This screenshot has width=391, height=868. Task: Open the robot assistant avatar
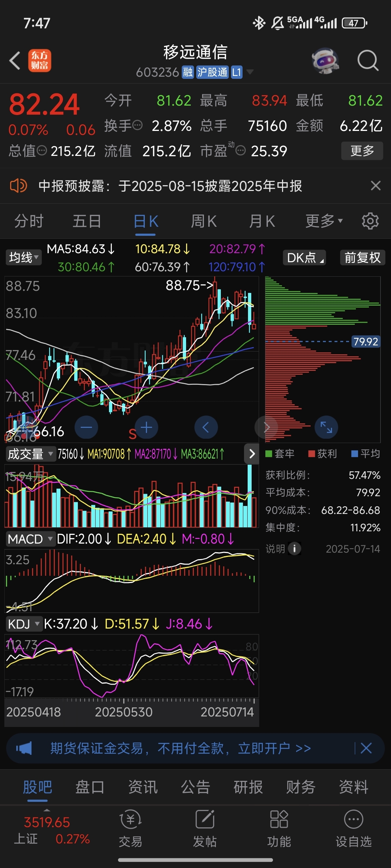coord(325,61)
